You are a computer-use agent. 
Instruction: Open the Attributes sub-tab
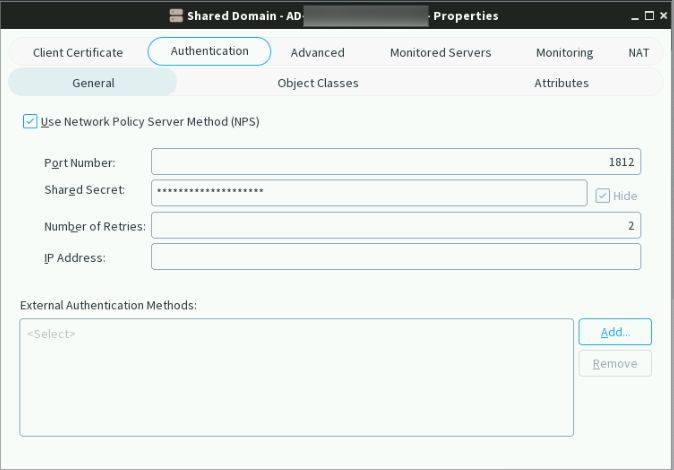561,83
